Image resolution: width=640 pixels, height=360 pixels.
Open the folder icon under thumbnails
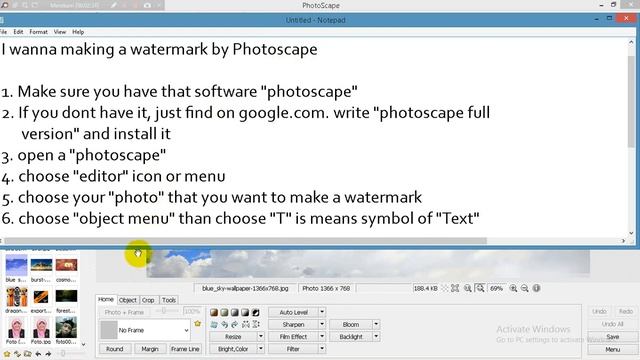27,354
